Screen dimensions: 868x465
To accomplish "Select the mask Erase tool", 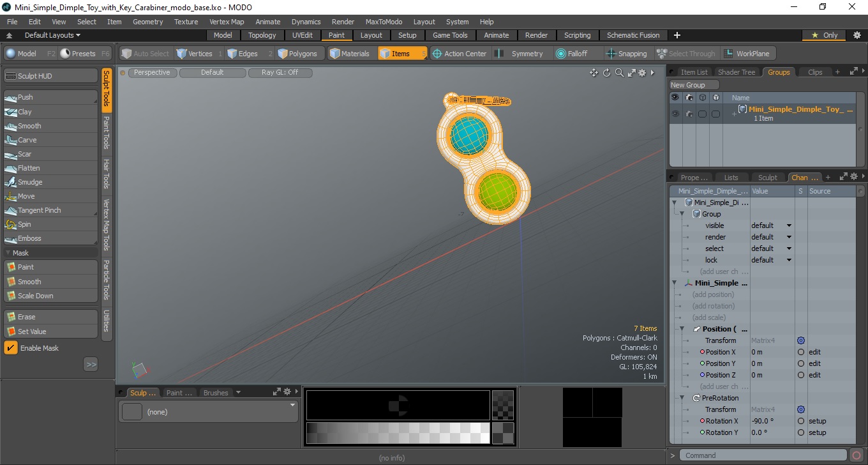I will click(51, 317).
